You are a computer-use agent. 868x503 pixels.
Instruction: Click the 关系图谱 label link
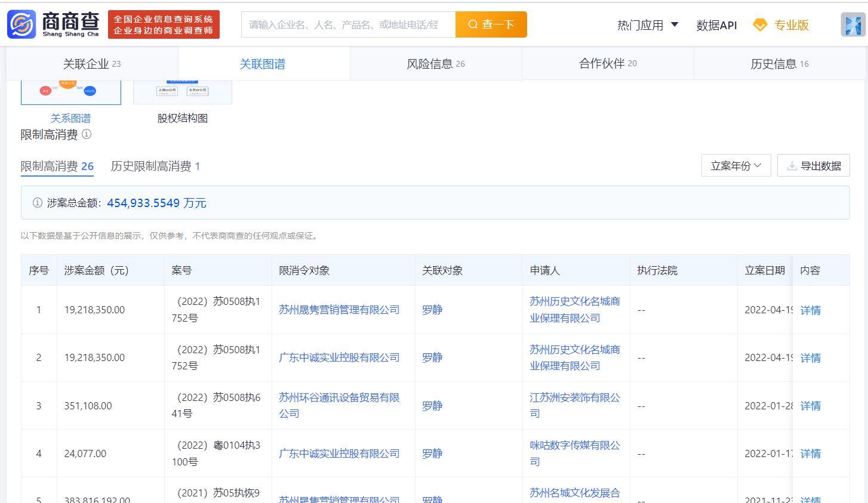[71, 118]
